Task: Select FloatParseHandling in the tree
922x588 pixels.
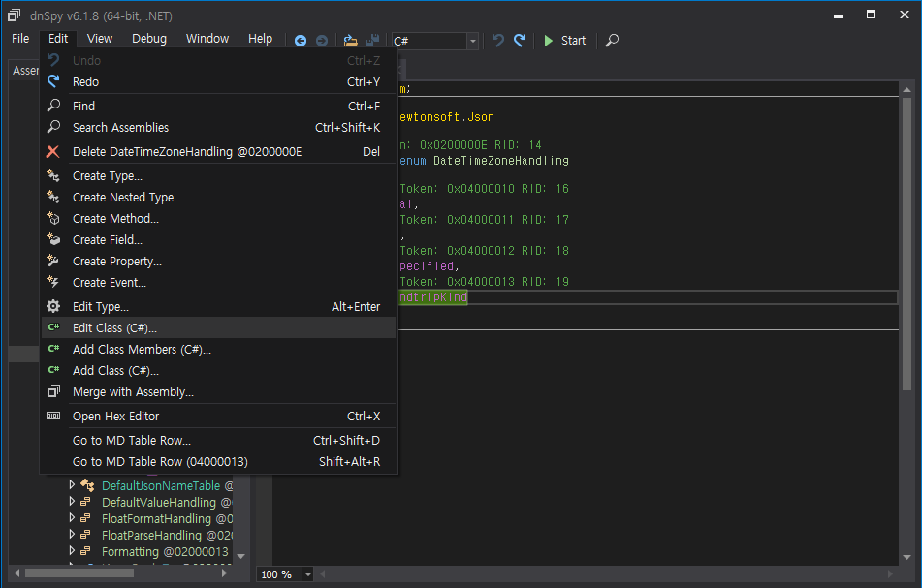Action: [x=167, y=535]
